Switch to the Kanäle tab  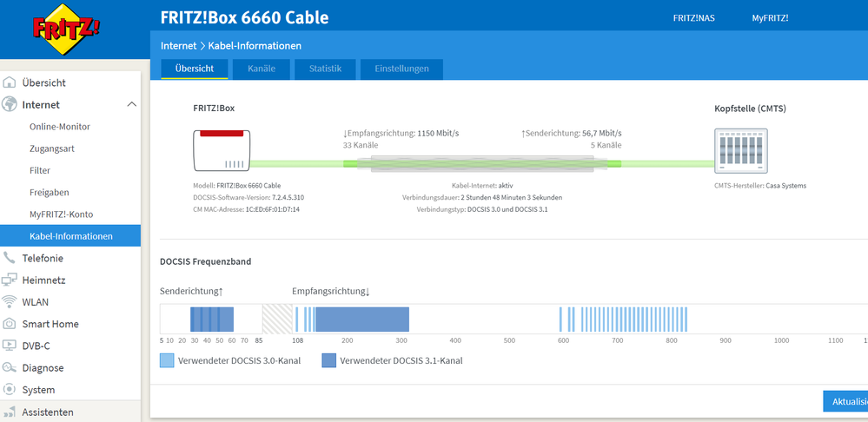pyautogui.click(x=262, y=69)
